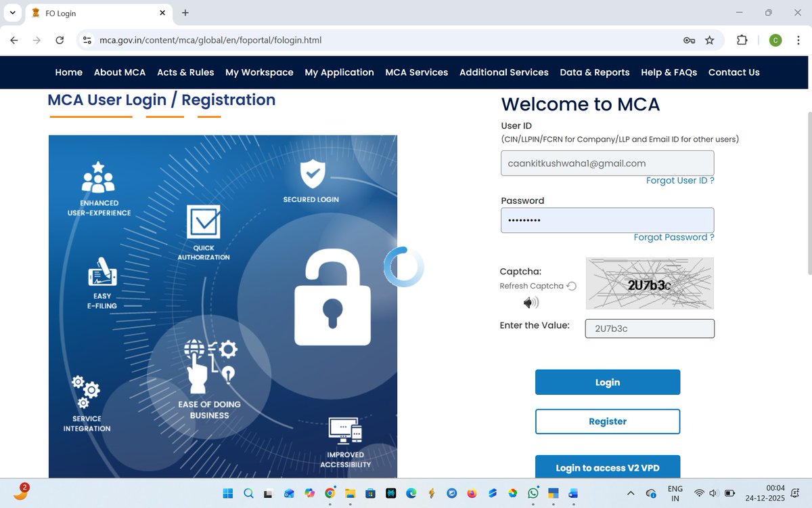
Task: Open the Copilot taskbar icon
Action: [x=309, y=493]
